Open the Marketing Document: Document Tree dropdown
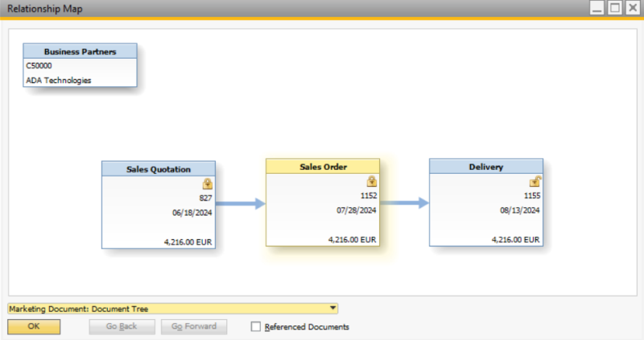 pos(332,309)
